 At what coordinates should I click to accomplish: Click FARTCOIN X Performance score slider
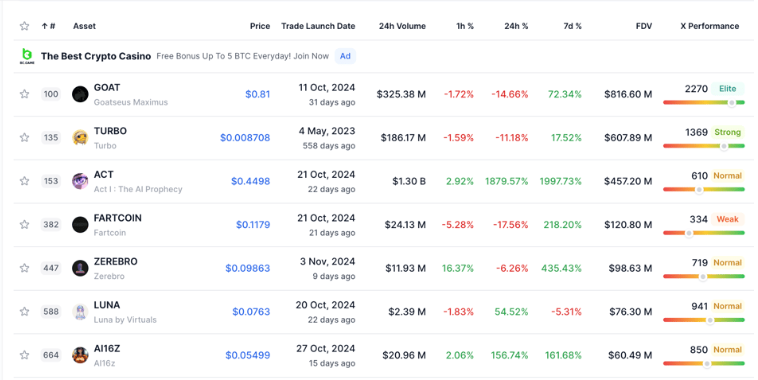click(x=704, y=233)
